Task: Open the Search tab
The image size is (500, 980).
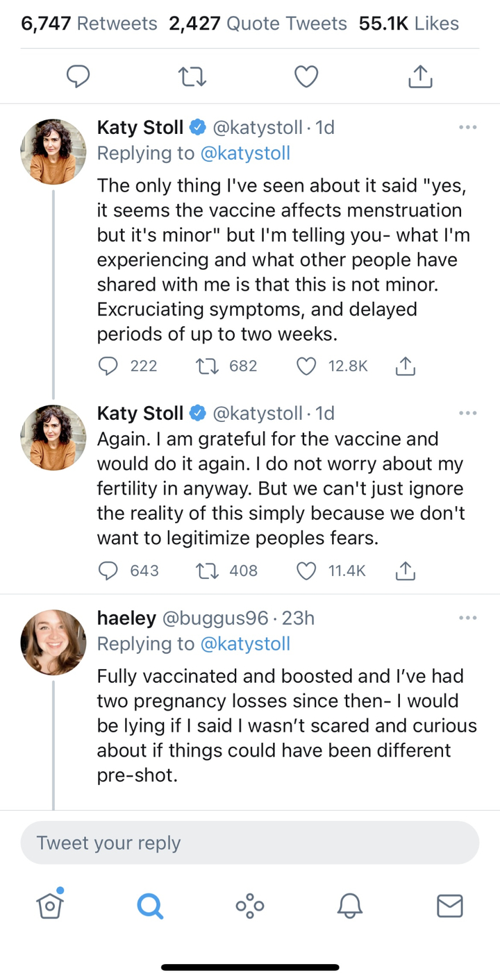Action: (149, 905)
